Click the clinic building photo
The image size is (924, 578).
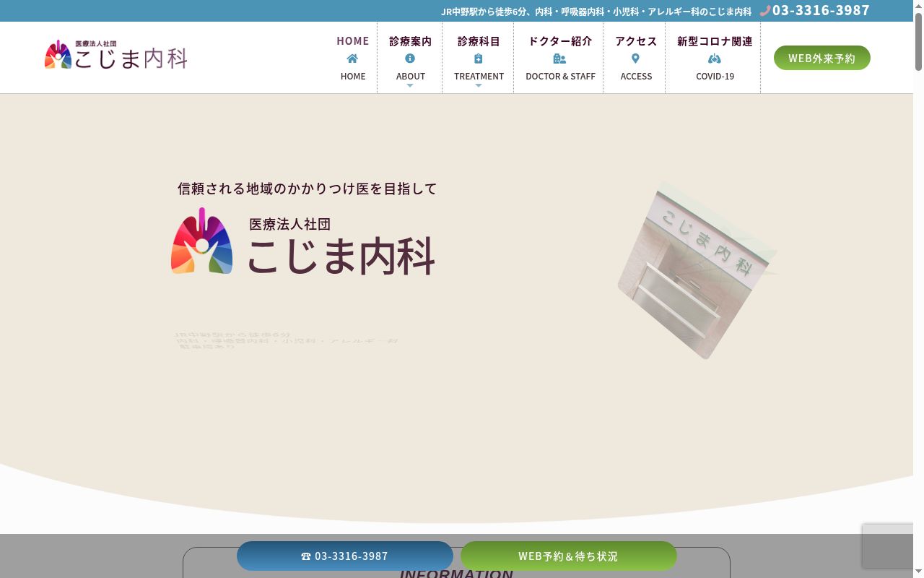click(x=697, y=269)
